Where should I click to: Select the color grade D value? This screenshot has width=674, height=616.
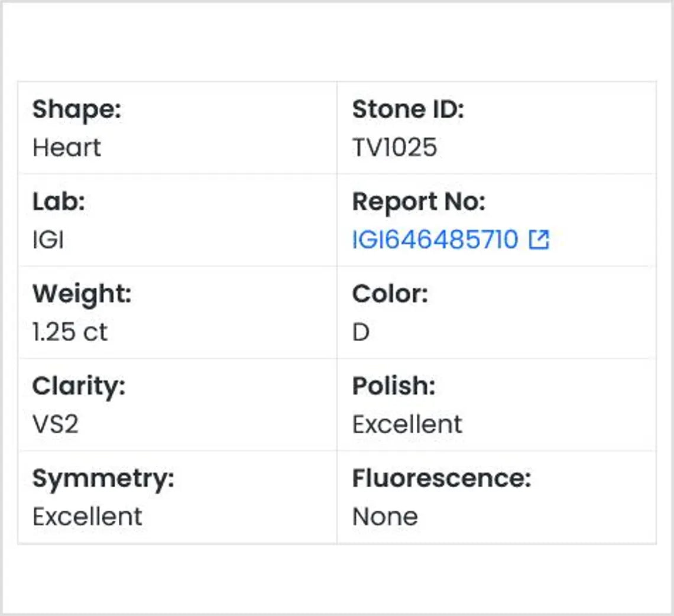[x=361, y=332]
